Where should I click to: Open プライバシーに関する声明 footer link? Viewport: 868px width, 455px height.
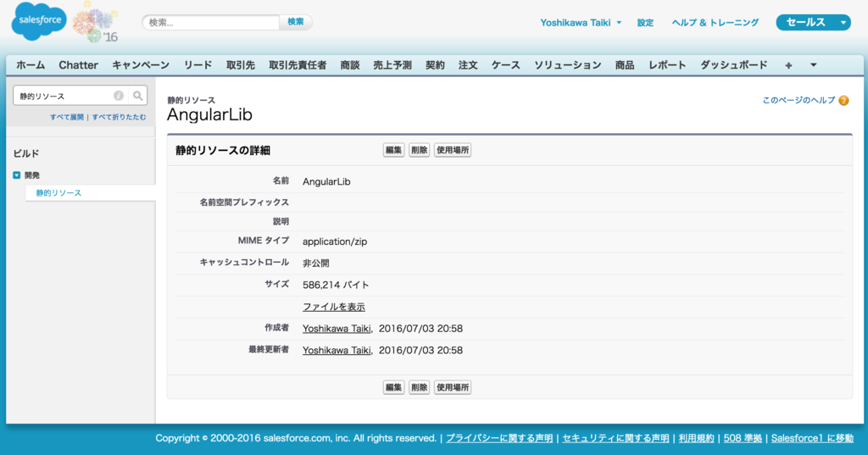click(x=499, y=438)
